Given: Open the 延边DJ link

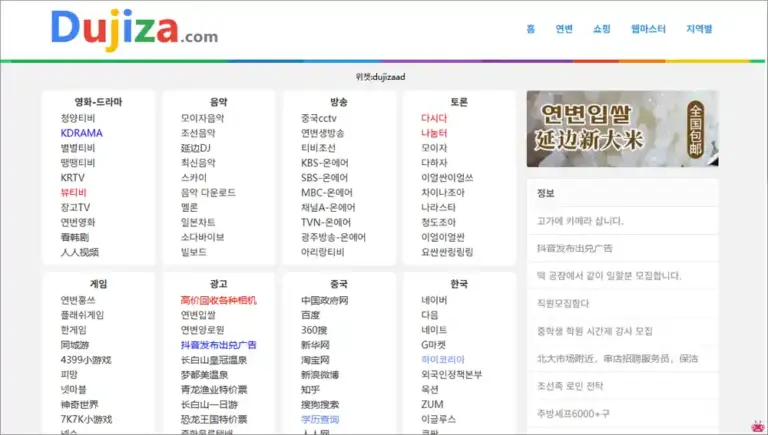Looking at the screenshot, I should pos(195,148).
